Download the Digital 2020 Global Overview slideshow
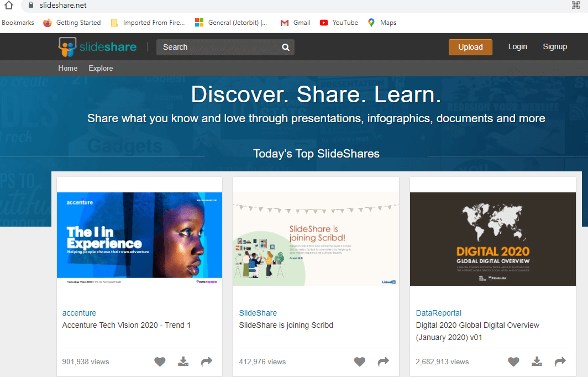The image size is (588, 377). coord(537,362)
